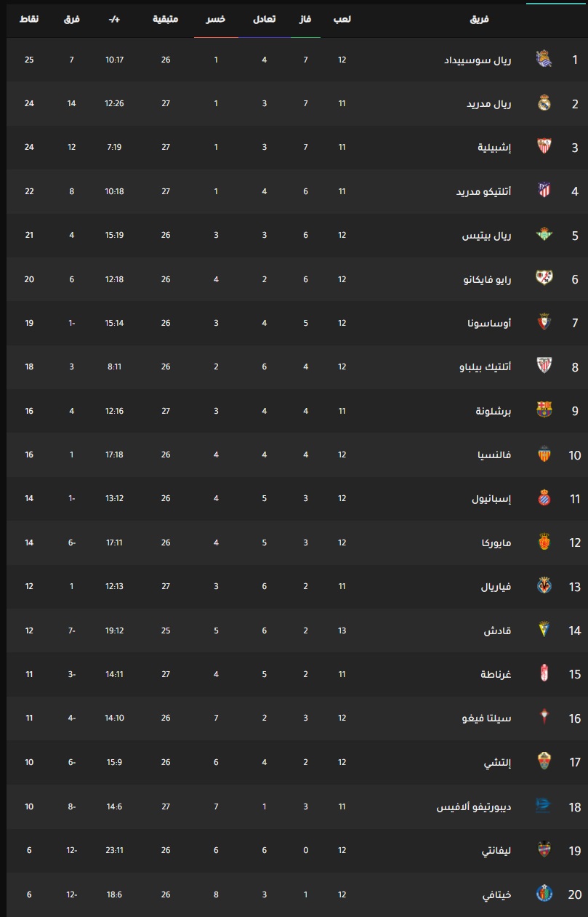Open رايو فايكانو team link
The width and height of the screenshot is (588, 917).
pos(487,279)
